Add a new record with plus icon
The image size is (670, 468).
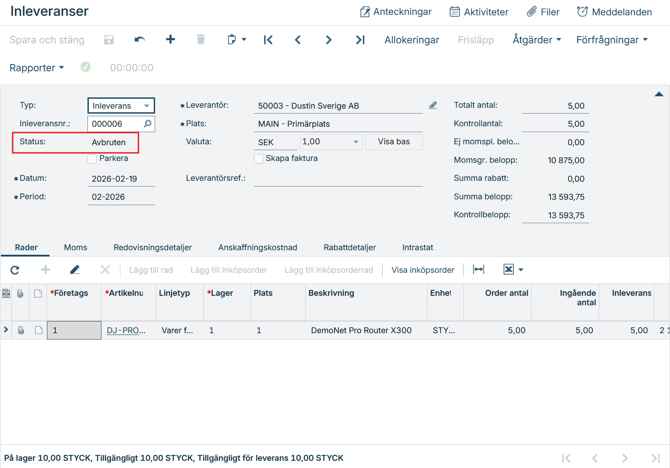click(170, 40)
